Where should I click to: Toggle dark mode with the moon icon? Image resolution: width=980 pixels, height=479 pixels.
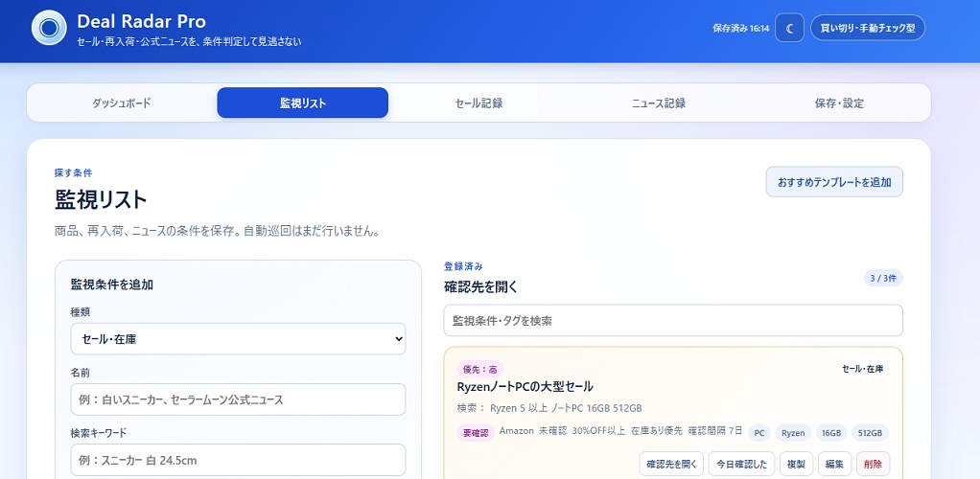click(789, 28)
